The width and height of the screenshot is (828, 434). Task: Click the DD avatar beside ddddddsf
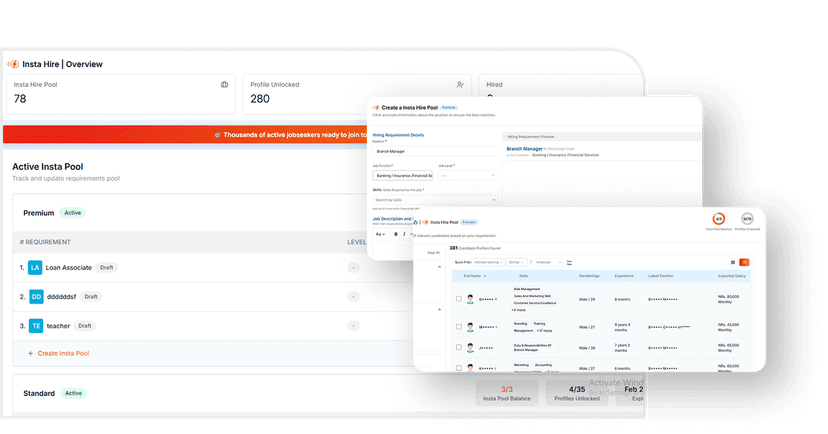(36, 297)
